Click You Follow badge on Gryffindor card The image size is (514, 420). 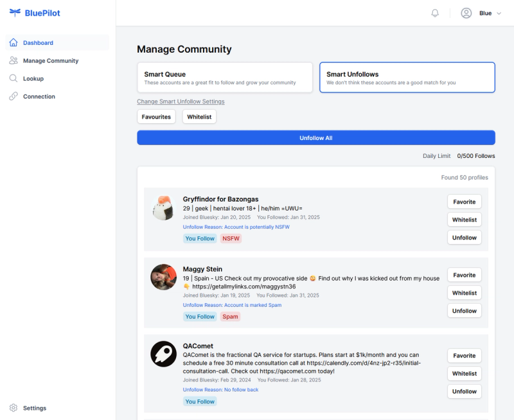click(200, 238)
